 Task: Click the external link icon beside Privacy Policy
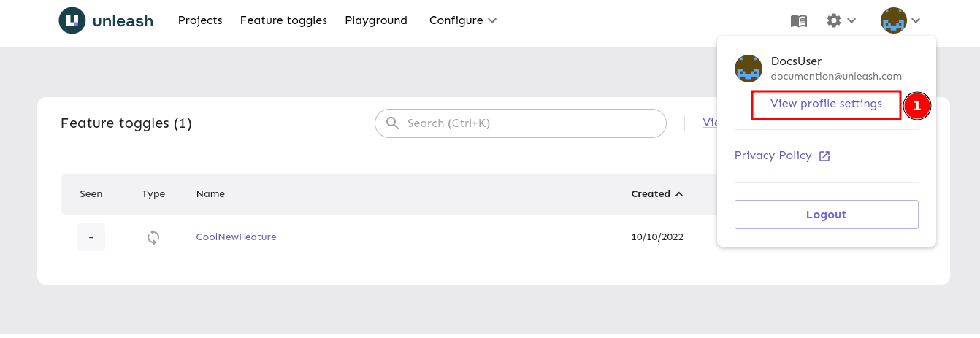point(824,156)
